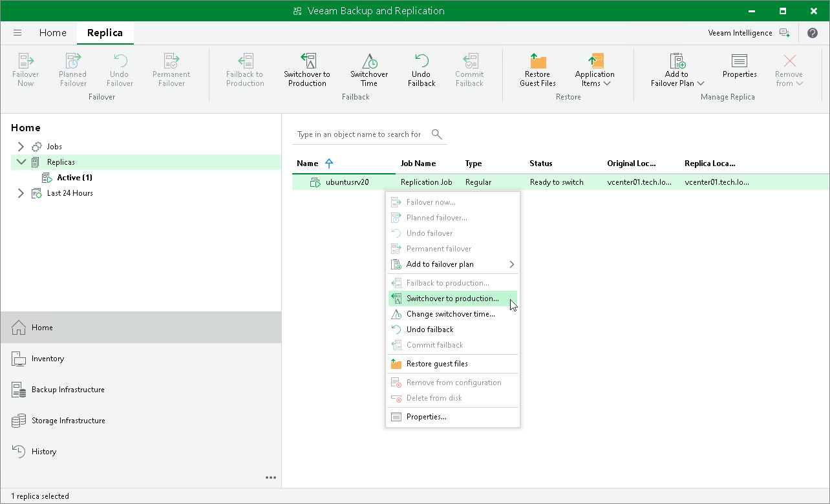Open the Application Items dropdown
The width and height of the screenshot is (830, 504).
pos(595,70)
